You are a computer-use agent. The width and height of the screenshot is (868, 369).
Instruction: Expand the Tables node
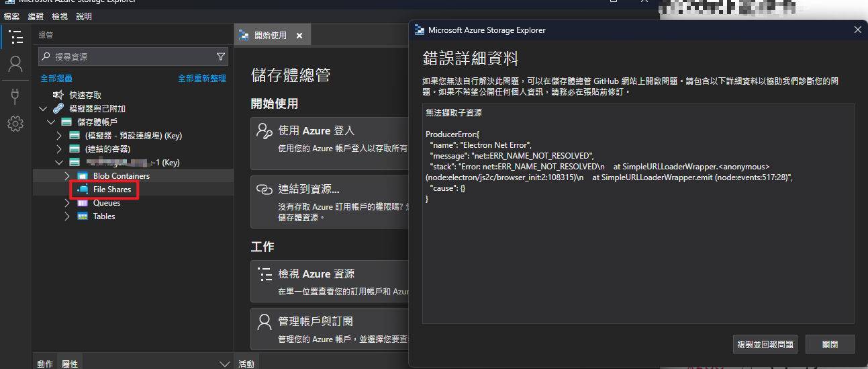click(x=67, y=216)
